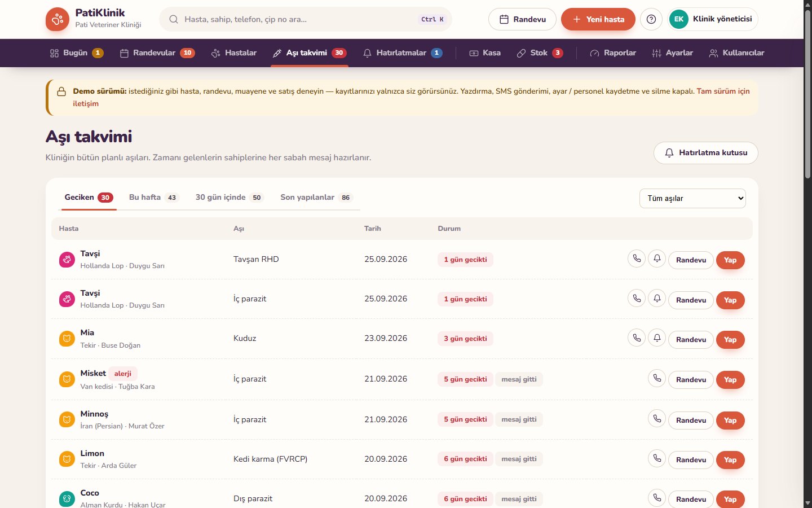Open the help question mark icon
812x508 pixels.
(651, 19)
